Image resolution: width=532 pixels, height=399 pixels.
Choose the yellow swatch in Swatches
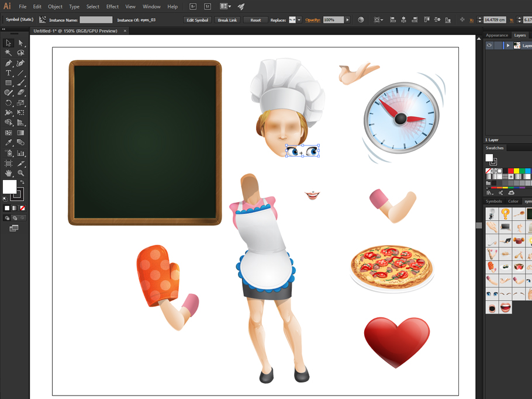516,171
